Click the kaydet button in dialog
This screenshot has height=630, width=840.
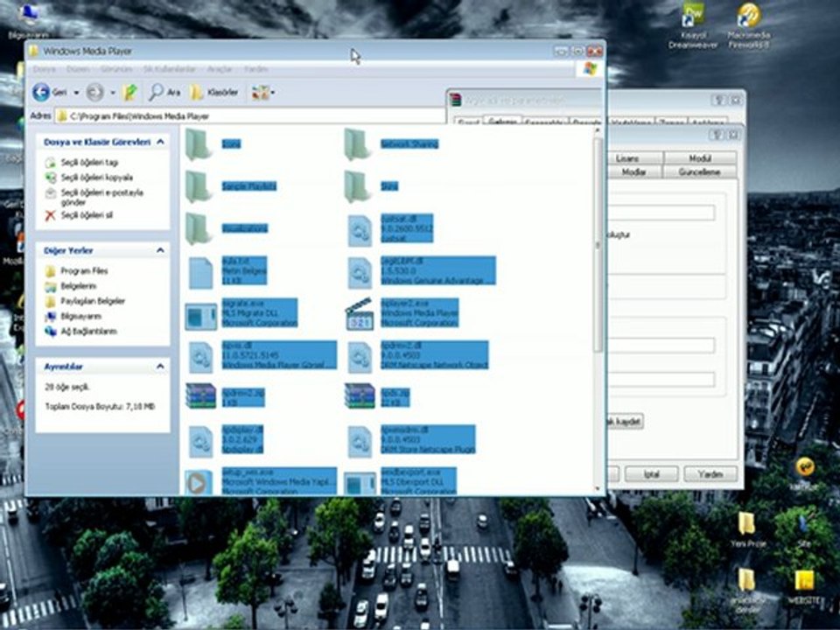click(625, 421)
